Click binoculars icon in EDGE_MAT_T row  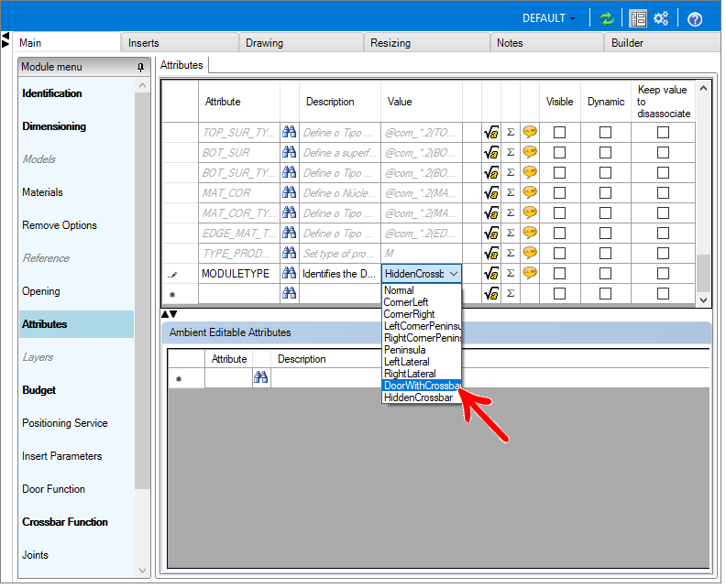tap(291, 234)
